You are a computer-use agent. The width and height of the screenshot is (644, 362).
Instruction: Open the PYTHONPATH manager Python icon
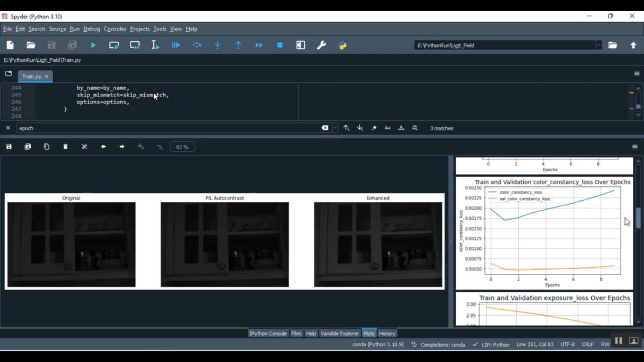(x=343, y=45)
